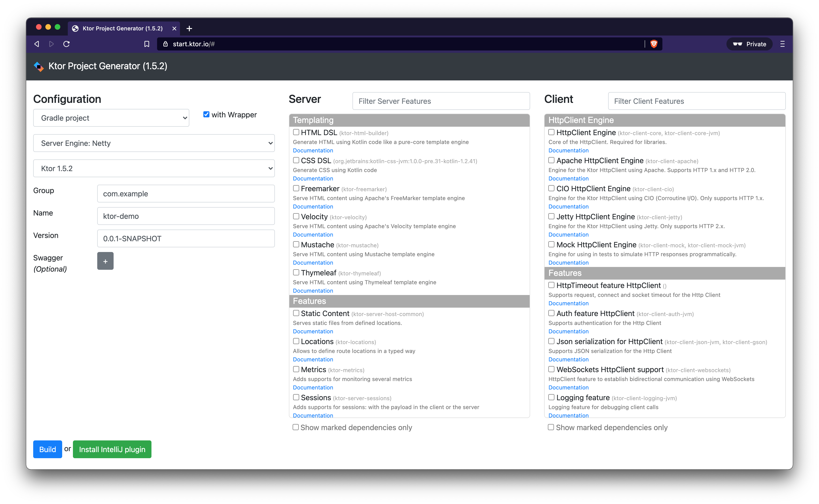Enable the Static Content feature
The image size is (819, 504).
(296, 313)
